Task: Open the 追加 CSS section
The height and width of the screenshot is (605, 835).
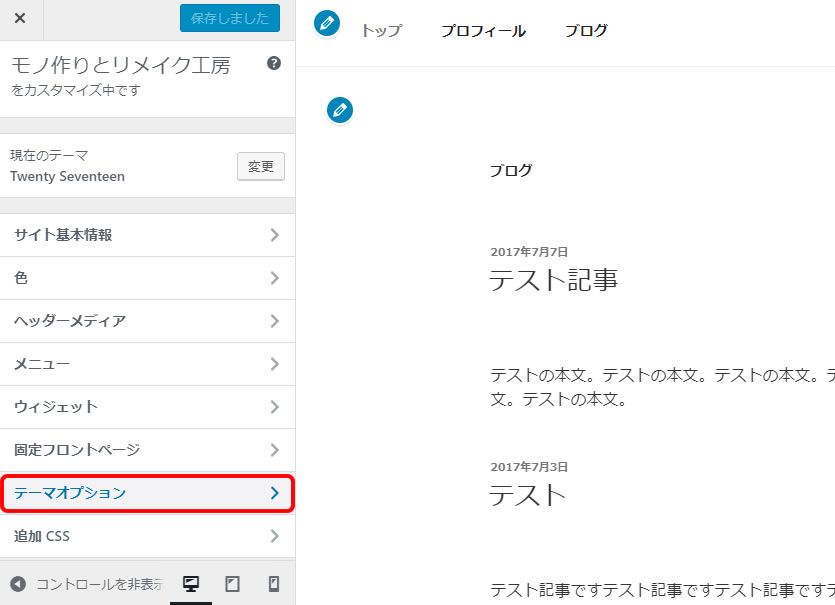Action: (147, 536)
